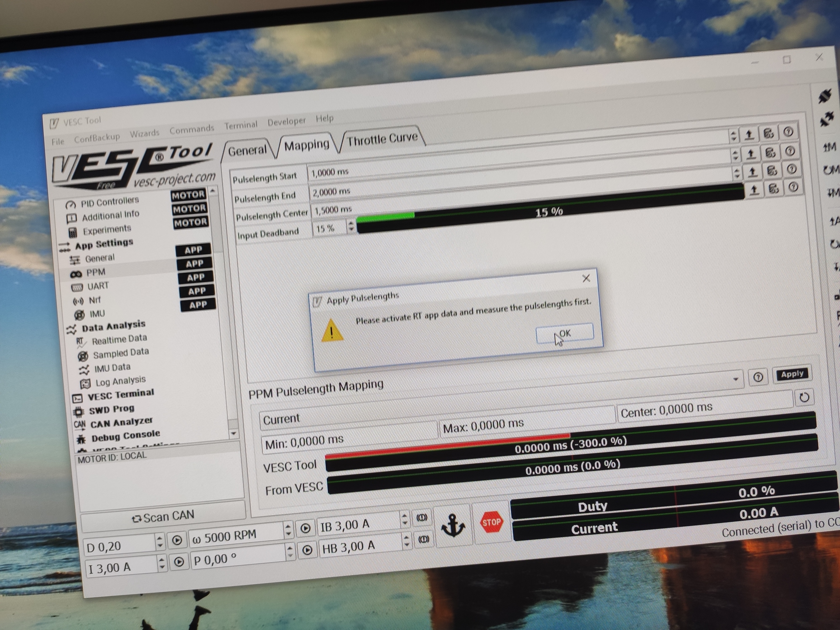The image size is (840, 630).
Task: Open Log Analysis page
Action: coord(121,381)
